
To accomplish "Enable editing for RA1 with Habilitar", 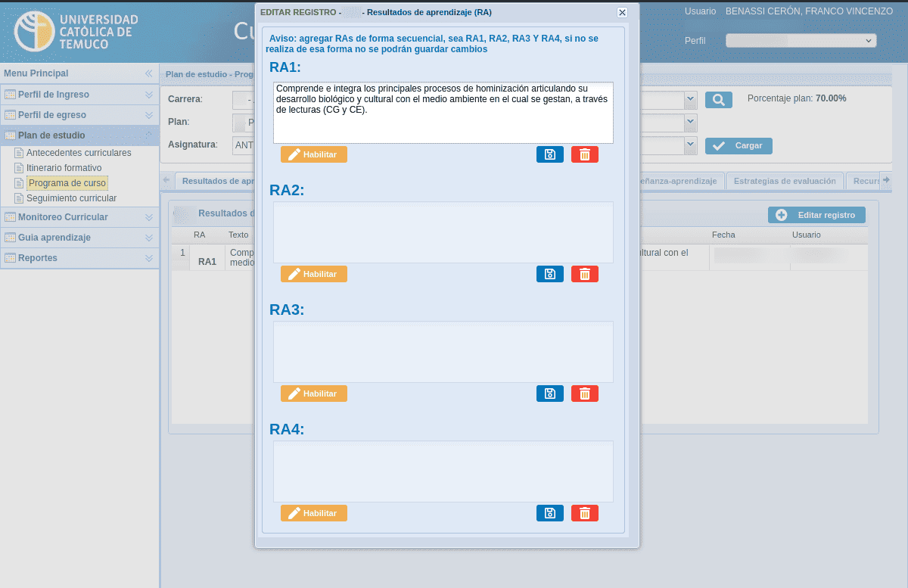I will point(313,154).
